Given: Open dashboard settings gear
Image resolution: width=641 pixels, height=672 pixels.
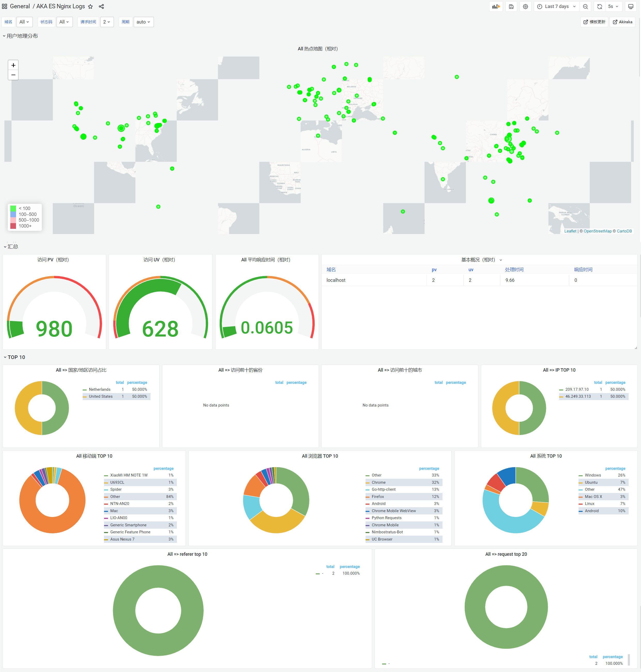Looking at the screenshot, I should (x=526, y=6).
